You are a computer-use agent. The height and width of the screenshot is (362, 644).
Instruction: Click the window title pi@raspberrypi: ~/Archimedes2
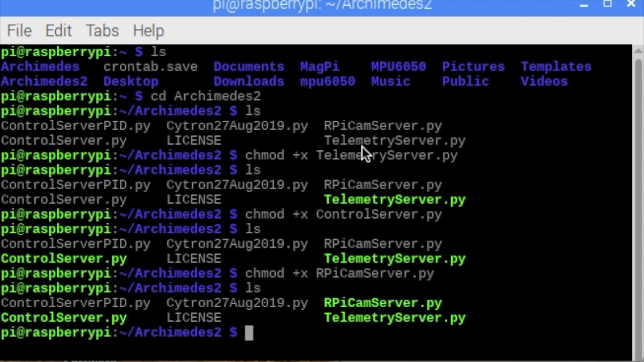pyautogui.click(x=322, y=5)
